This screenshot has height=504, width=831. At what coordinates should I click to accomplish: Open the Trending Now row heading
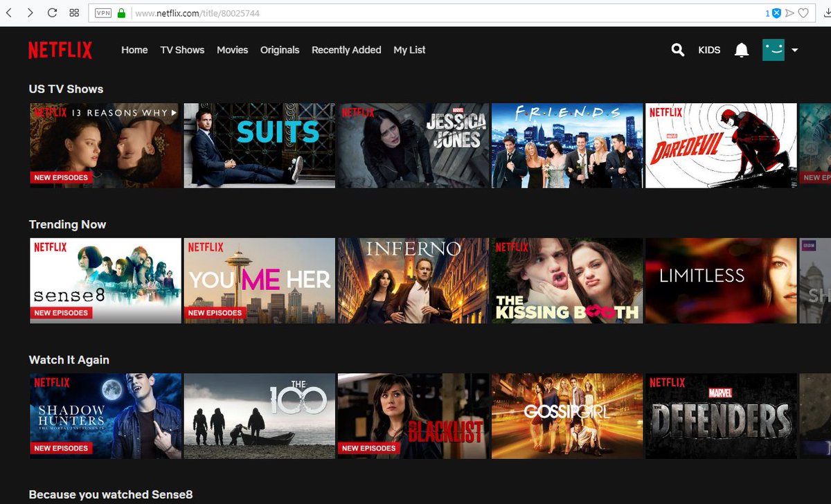click(67, 224)
